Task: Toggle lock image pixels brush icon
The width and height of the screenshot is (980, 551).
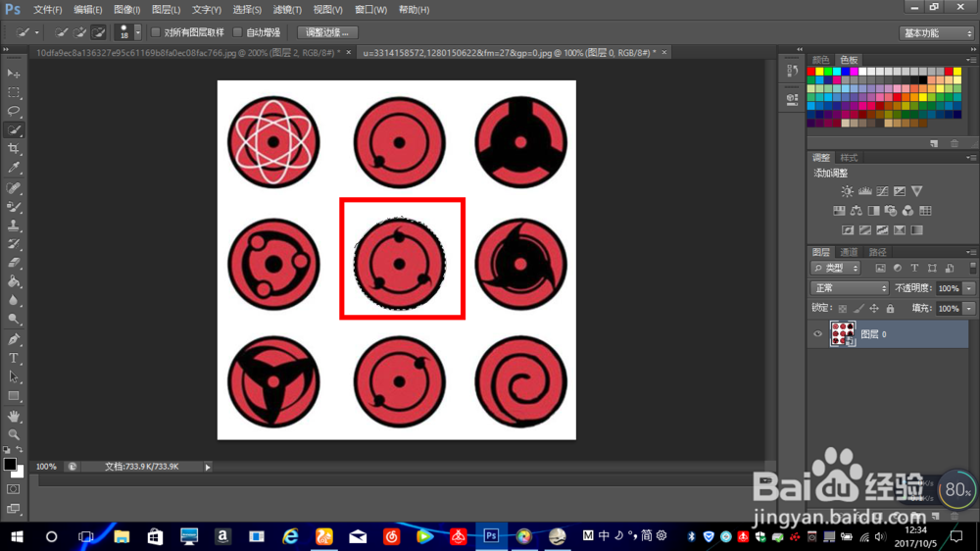Action: point(858,308)
